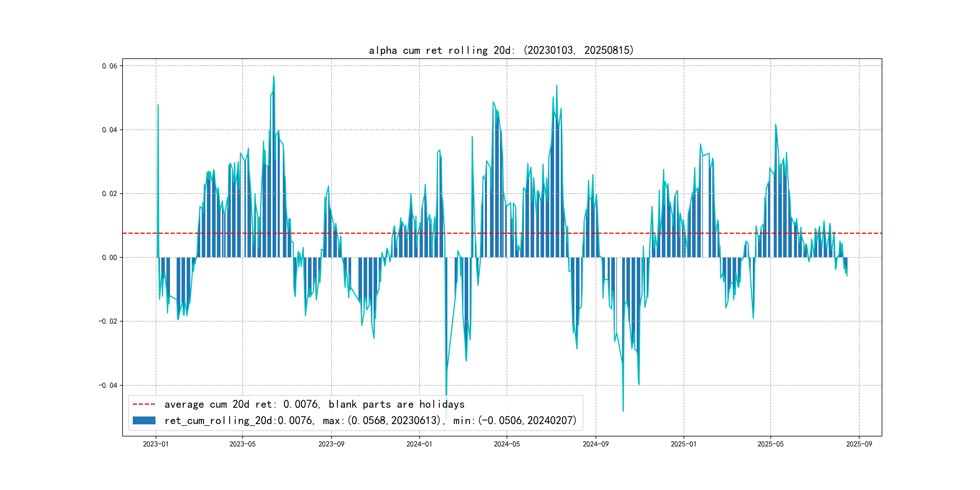Click the chart title text
This screenshot has height=490, width=980.
coord(501,50)
